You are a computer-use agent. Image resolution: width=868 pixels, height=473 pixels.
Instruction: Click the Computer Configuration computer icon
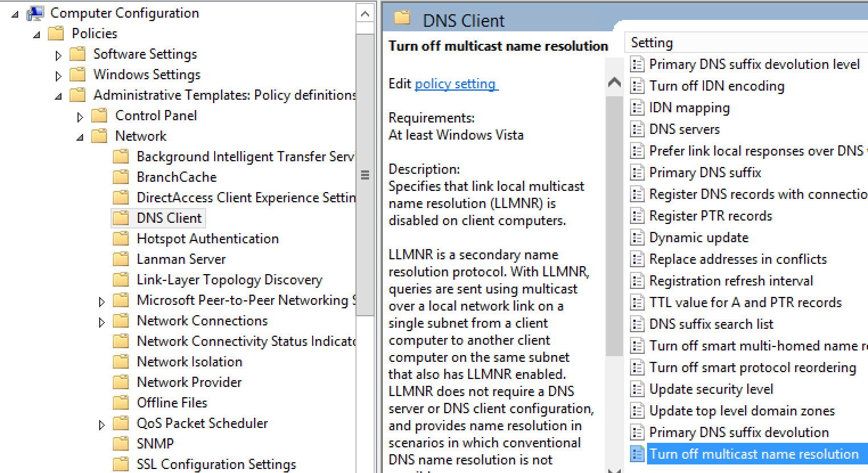pyautogui.click(x=35, y=13)
